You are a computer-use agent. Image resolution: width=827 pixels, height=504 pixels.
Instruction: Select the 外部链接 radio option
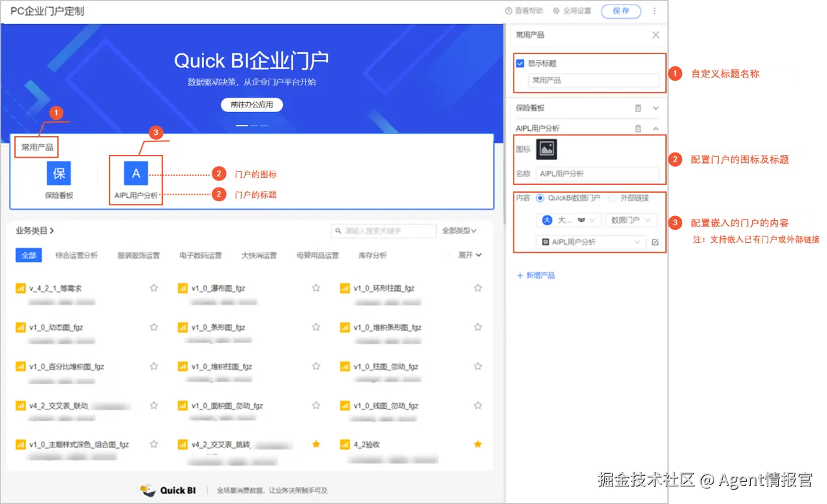pos(612,198)
